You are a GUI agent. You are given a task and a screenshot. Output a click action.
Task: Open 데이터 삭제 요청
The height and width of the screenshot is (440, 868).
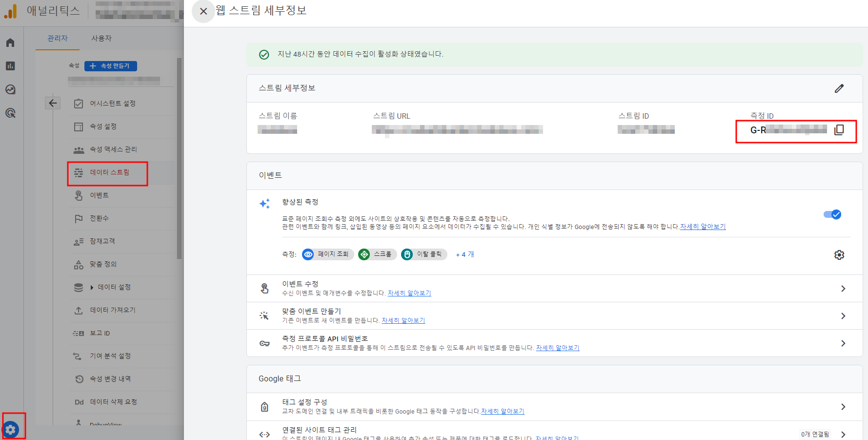[122, 402]
